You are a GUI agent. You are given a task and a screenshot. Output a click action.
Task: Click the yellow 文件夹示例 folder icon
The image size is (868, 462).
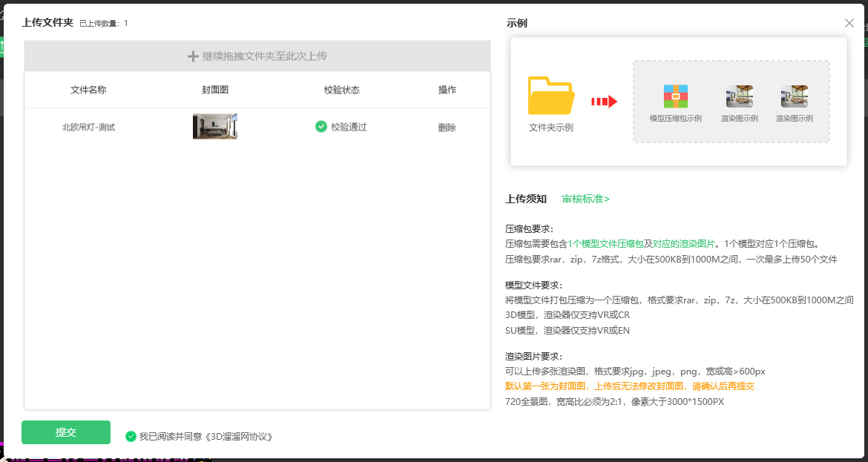pyautogui.click(x=550, y=96)
